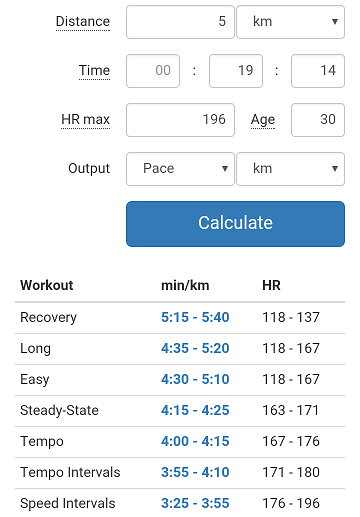Open the Speed Intervals pace 3:25 - 3:55 link
The height and width of the screenshot is (517, 360).
[195, 503]
